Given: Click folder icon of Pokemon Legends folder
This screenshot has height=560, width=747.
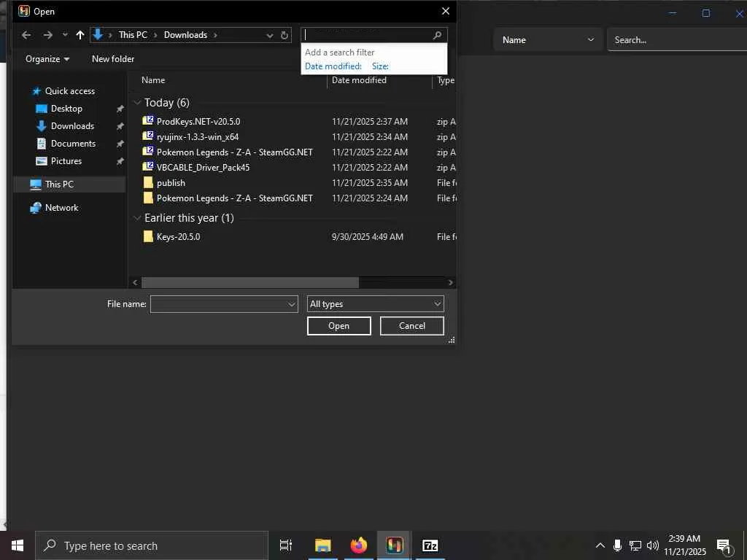Looking at the screenshot, I should click(x=148, y=198).
